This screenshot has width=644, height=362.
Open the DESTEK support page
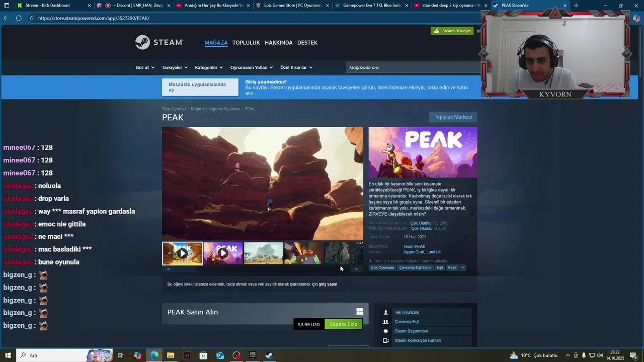pyautogui.click(x=307, y=43)
